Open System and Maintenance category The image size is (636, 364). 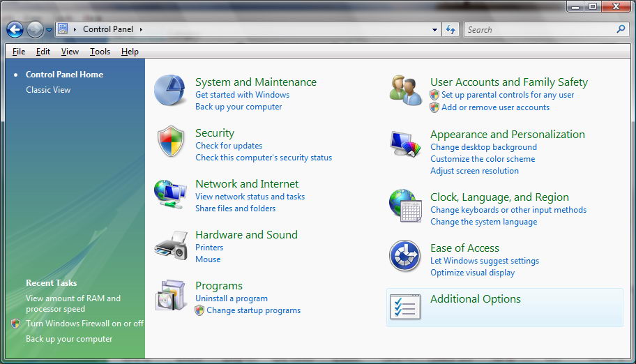(x=256, y=82)
